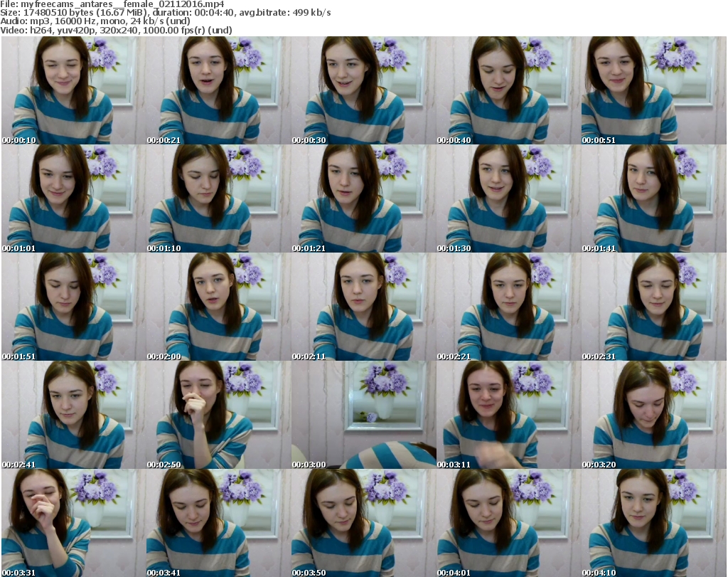
Task: Select the 00:02:11 frame
Action: 363,307
